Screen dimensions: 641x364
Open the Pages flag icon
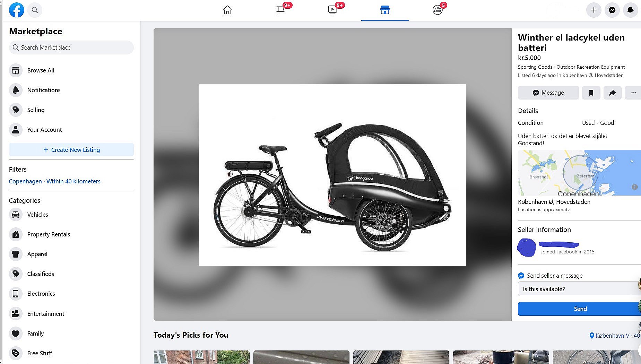[x=280, y=10]
